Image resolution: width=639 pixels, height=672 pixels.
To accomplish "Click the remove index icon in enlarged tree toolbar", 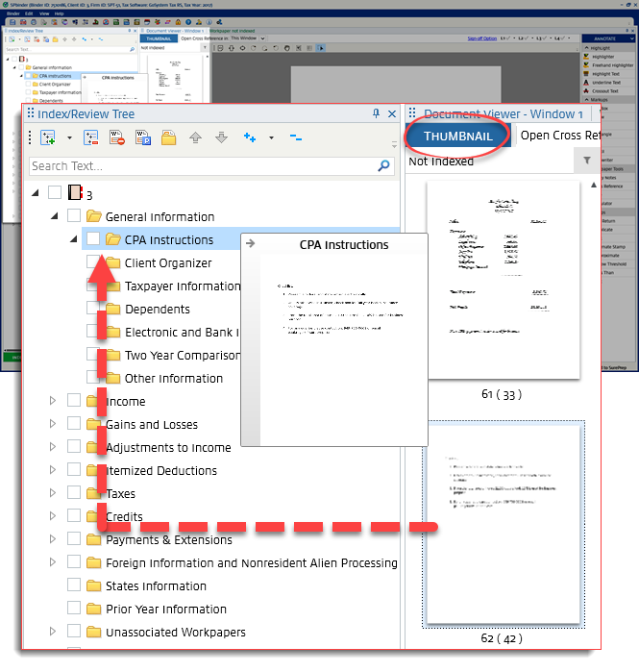I will [x=90, y=137].
